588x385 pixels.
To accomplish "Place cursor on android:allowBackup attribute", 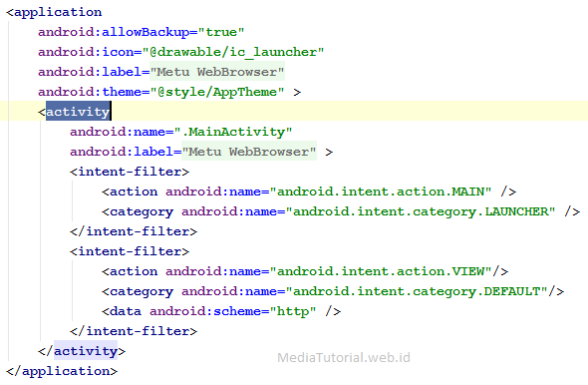I will (114, 32).
